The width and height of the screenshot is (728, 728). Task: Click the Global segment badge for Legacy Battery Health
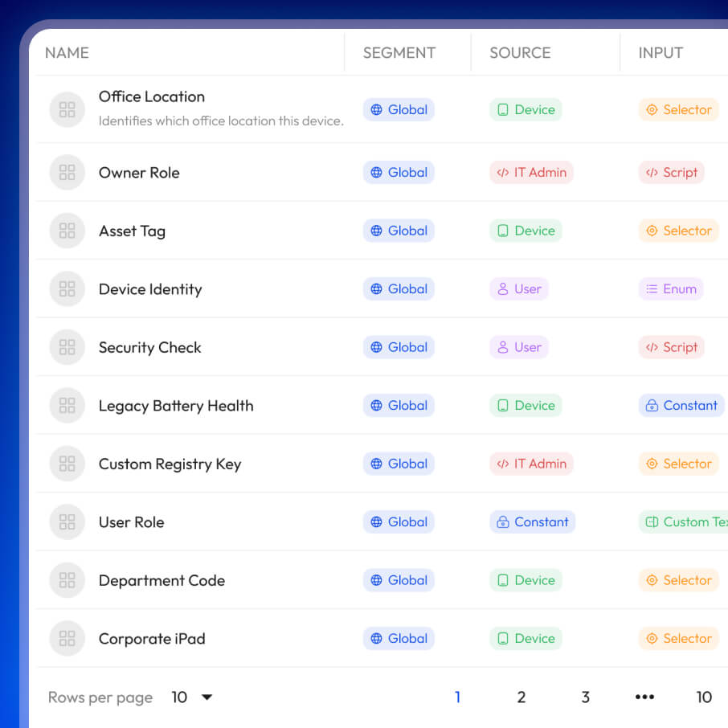[399, 405]
